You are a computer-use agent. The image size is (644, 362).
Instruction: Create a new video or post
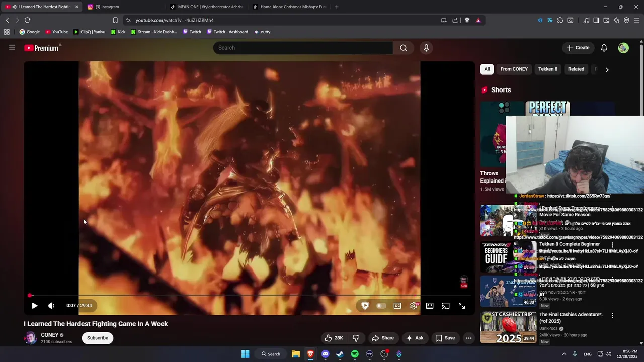578,48
